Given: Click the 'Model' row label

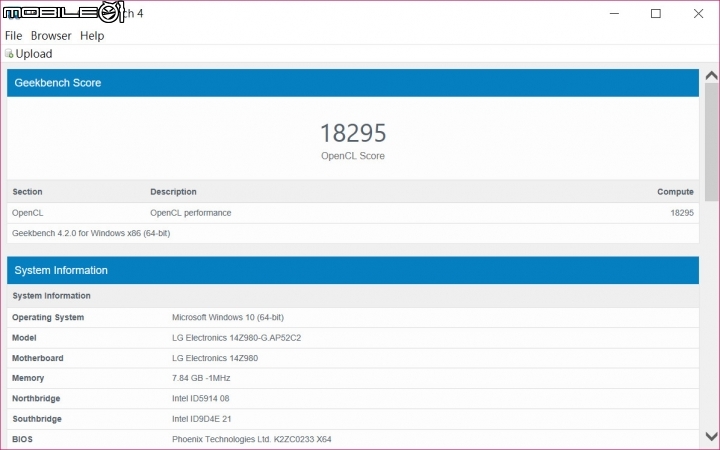Looking at the screenshot, I should [24, 338].
